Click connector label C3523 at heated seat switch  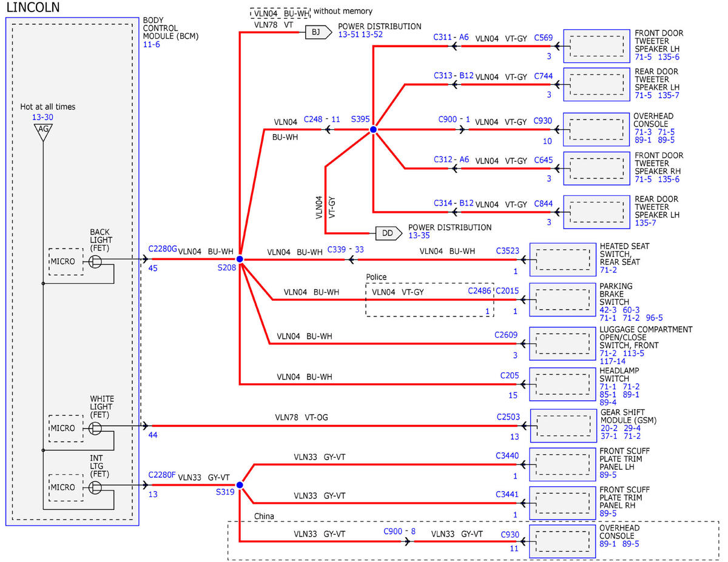click(x=507, y=250)
